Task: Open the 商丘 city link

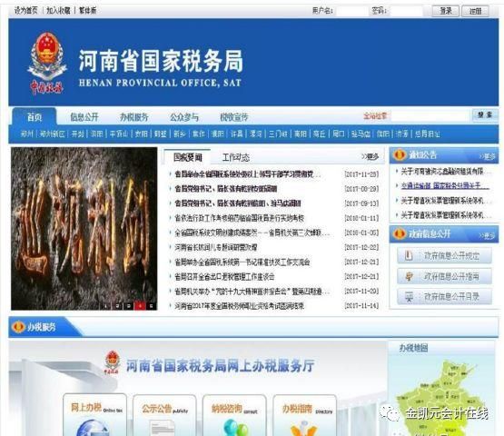Action: pyautogui.click(x=319, y=134)
